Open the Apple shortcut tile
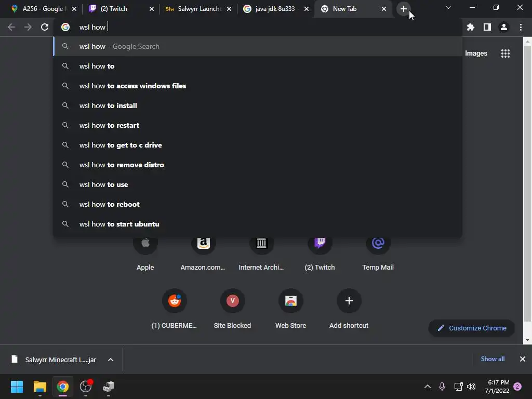 pos(145,252)
